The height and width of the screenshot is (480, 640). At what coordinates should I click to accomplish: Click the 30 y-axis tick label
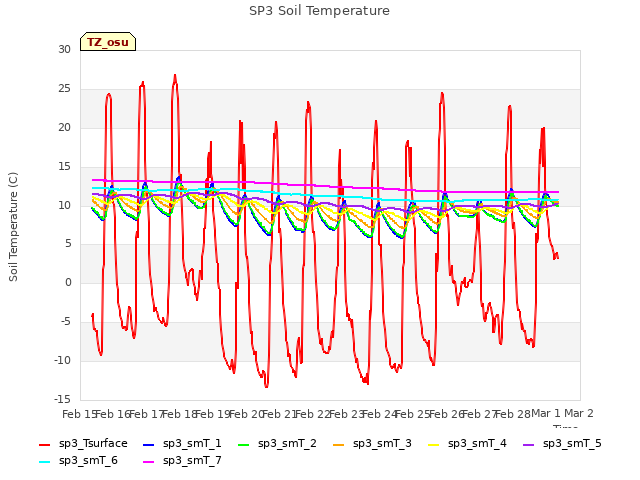(x=64, y=49)
